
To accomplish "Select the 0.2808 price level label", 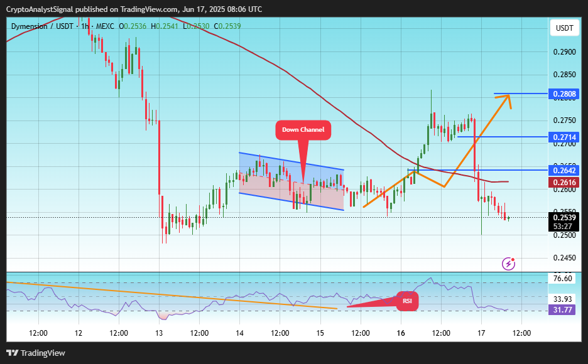I will pyautogui.click(x=563, y=94).
